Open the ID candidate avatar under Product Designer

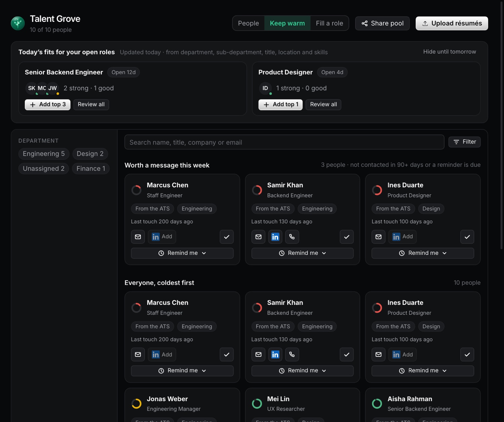click(265, 88)
